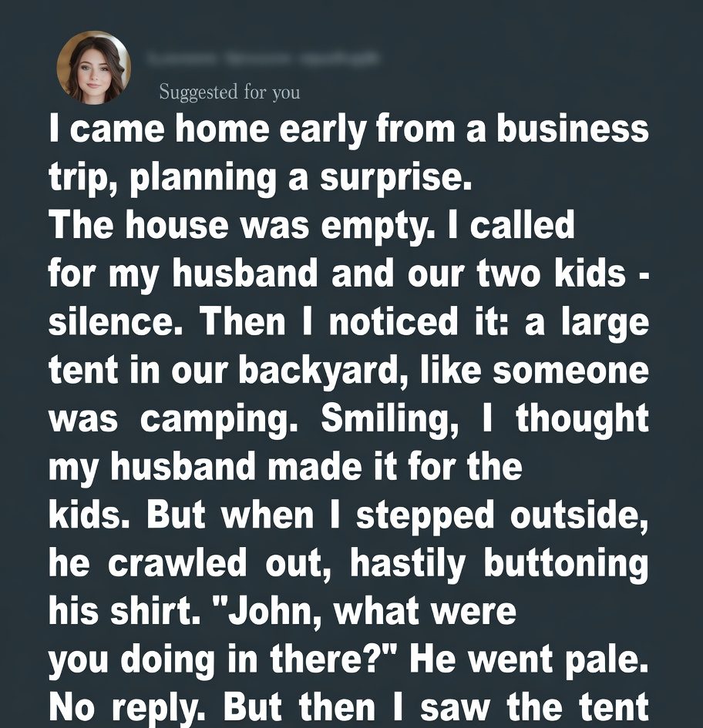Tap the line "kids. But when I stepped outside,"

coord(348,515)
